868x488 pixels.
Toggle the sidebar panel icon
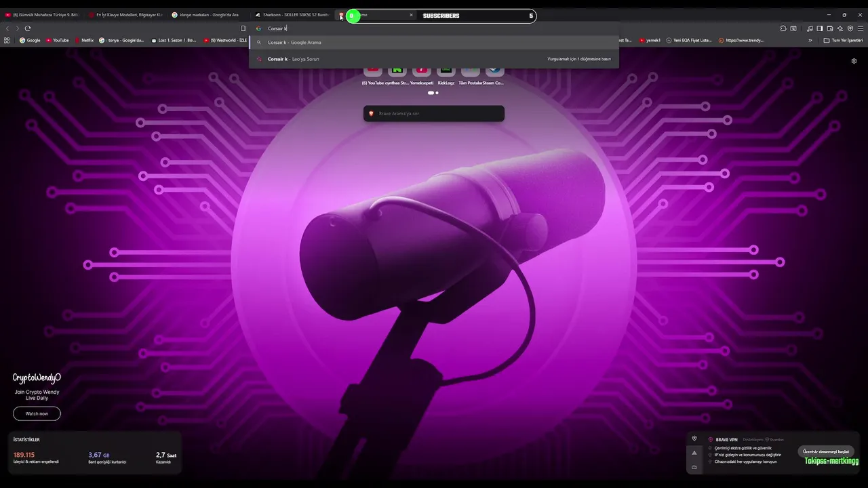(820, 28)
